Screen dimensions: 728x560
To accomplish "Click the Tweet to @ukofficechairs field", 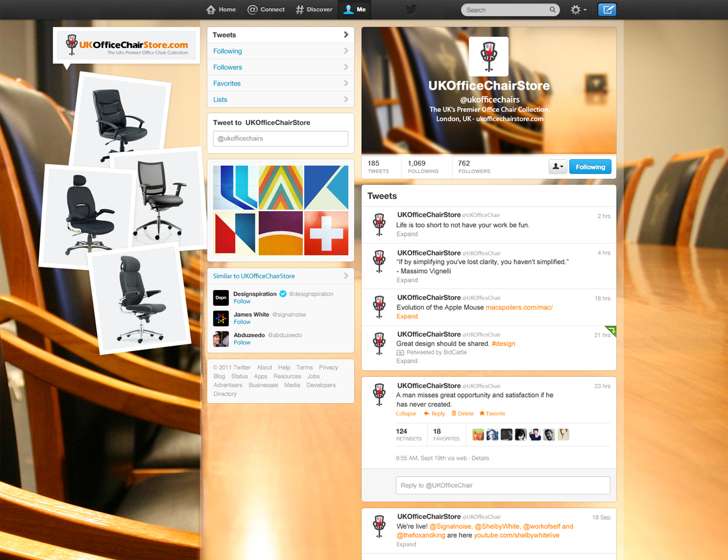I will [x=281, y=138].
